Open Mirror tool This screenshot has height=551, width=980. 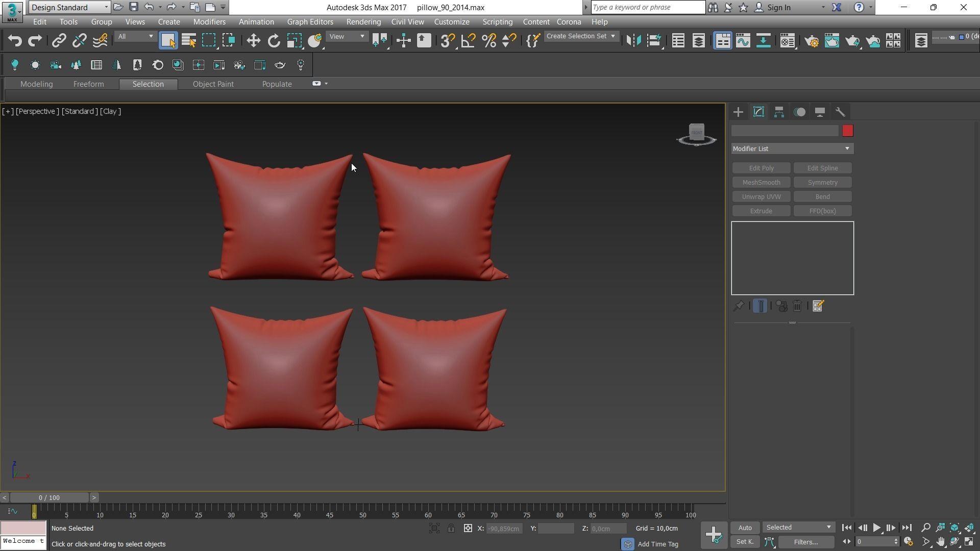pos(633,41)
